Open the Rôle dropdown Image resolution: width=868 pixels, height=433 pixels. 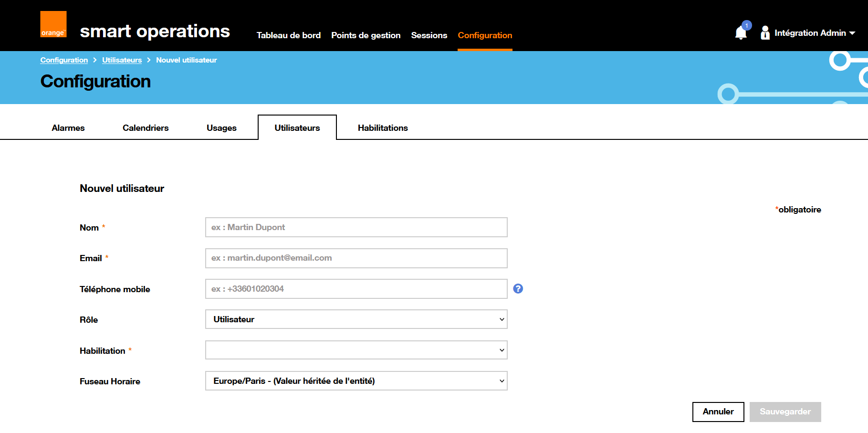(356, 319)
